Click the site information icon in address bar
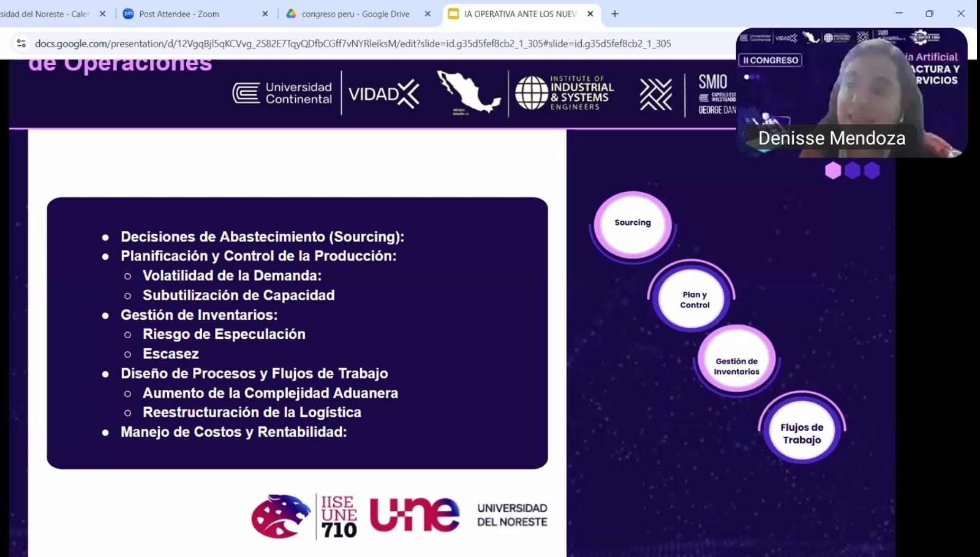Viewport: 980px width, 557px height. 21,44
